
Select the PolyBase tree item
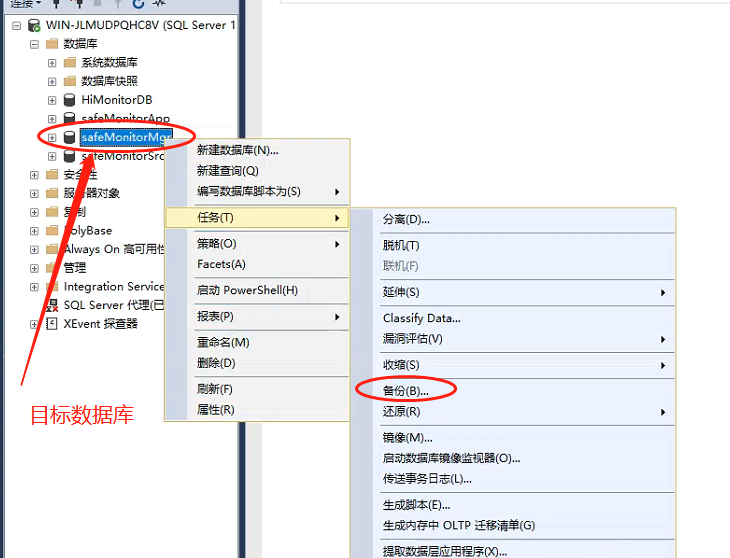point(88,230)
